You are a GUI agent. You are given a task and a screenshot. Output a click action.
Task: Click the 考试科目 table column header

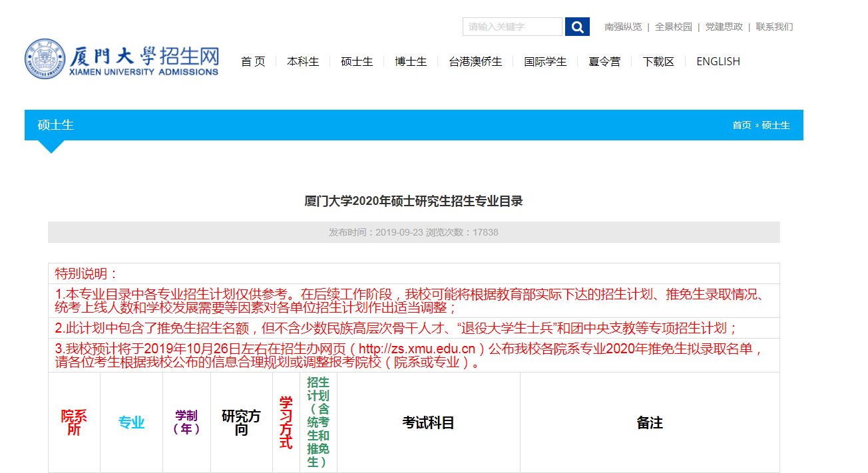[x=428, y=422]
